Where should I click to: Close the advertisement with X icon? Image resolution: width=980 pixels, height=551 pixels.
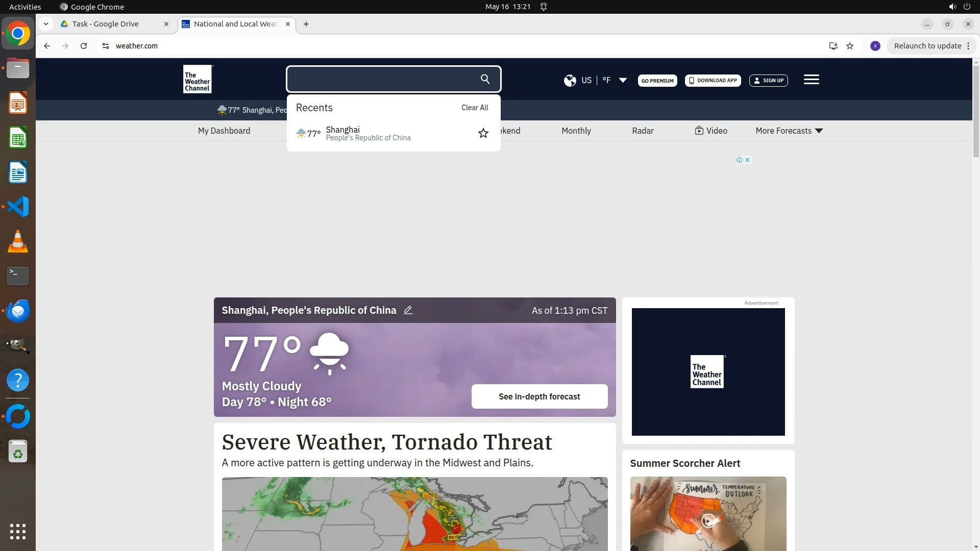tap(747, 160)
